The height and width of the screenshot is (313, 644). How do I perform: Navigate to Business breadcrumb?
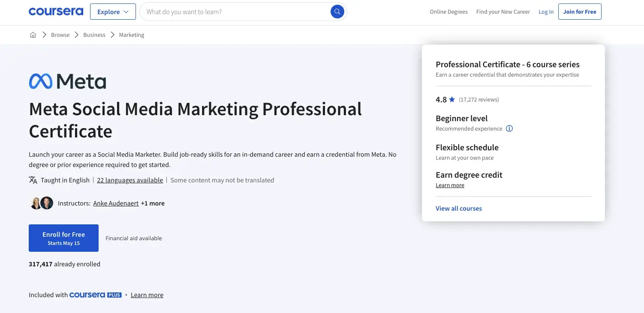point(94,35)
